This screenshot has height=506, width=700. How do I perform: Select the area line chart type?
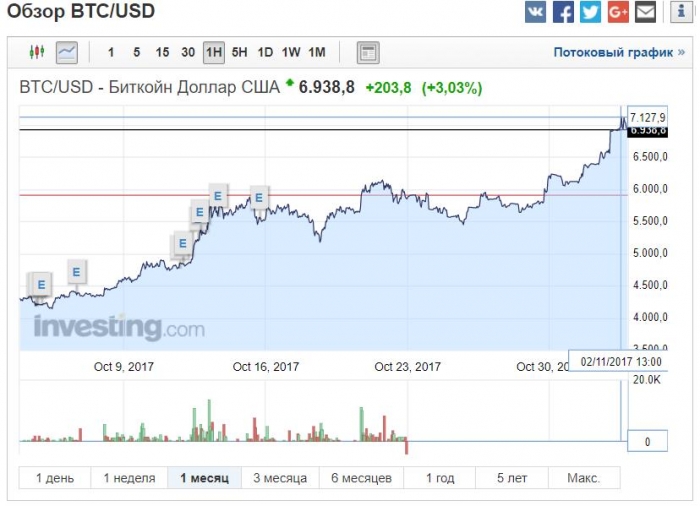tap(67, 52)
